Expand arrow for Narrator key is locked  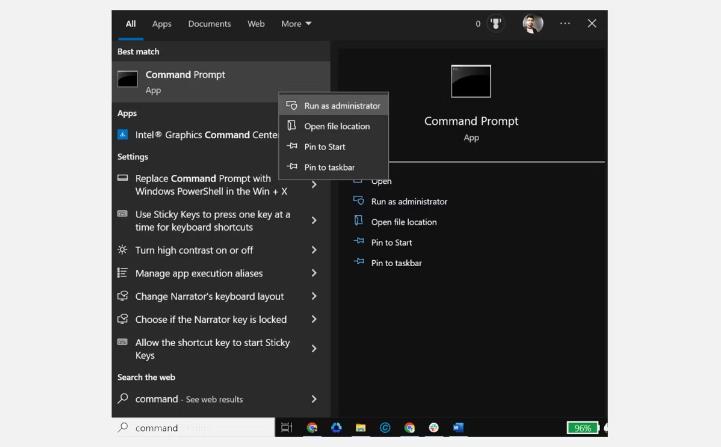[314, 319]
